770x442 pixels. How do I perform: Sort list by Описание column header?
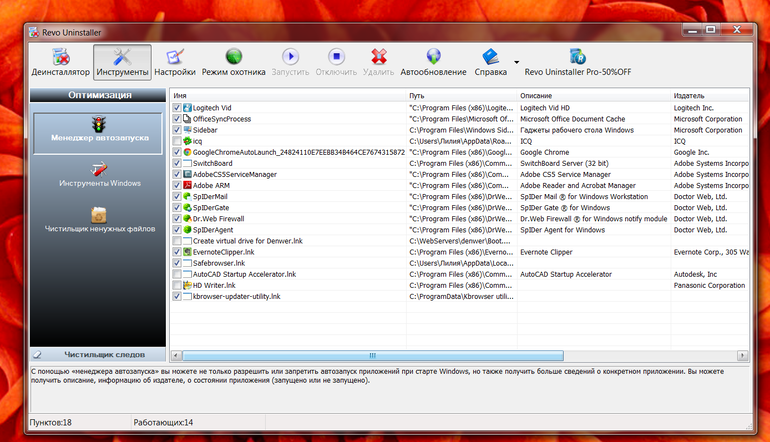594,95
